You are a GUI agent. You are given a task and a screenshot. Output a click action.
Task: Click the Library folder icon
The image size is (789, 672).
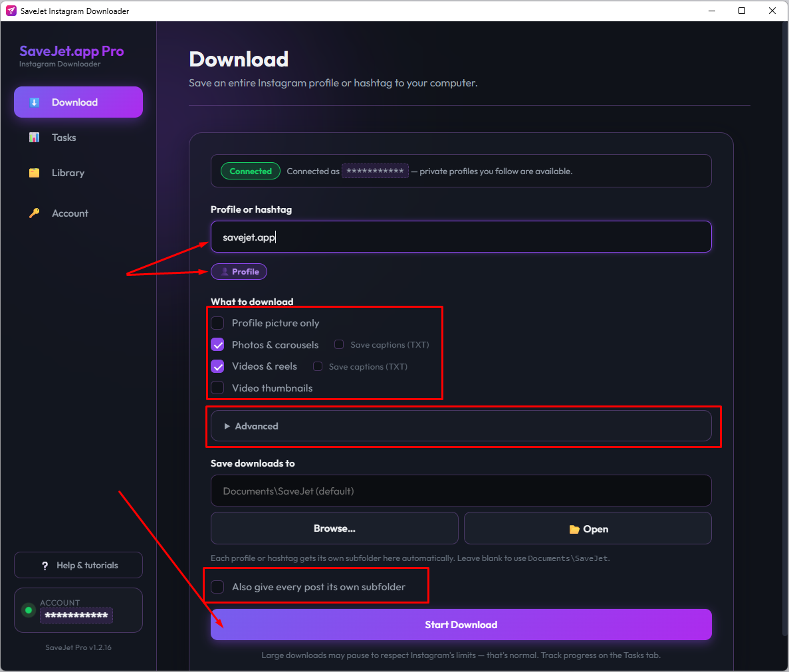pyautogui.click(x=34, y=173)
